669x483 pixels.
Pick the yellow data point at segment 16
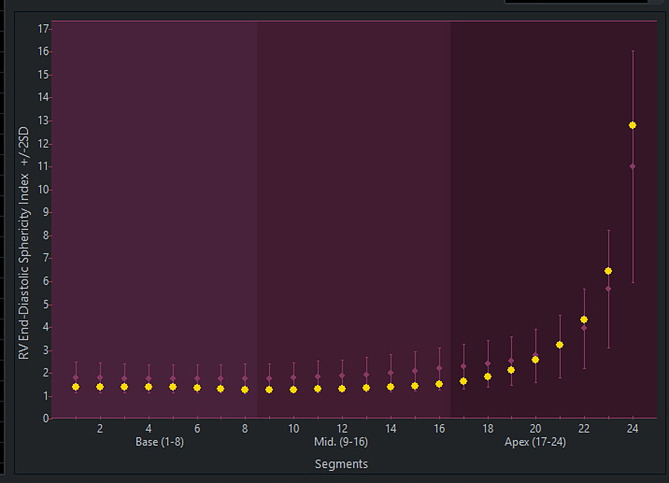439,384
